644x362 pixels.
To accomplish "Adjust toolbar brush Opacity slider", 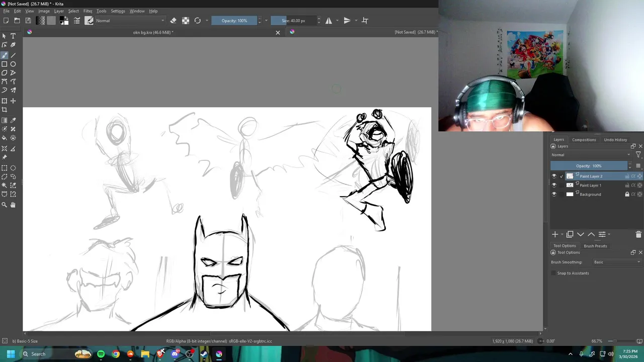I will click(x=234, y=21).
